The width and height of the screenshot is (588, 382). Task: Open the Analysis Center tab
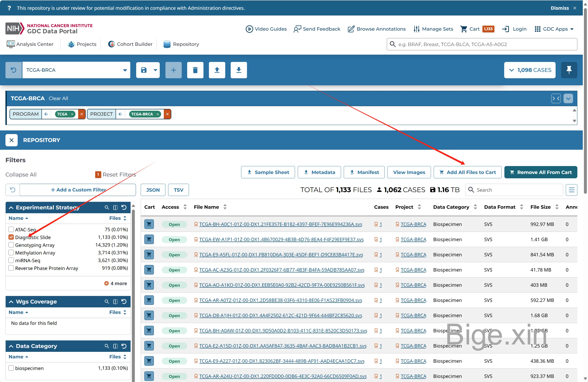pyautogui.click(x=30, y=44)
